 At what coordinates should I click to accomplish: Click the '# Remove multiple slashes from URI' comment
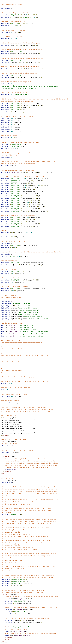coord(13,21)
